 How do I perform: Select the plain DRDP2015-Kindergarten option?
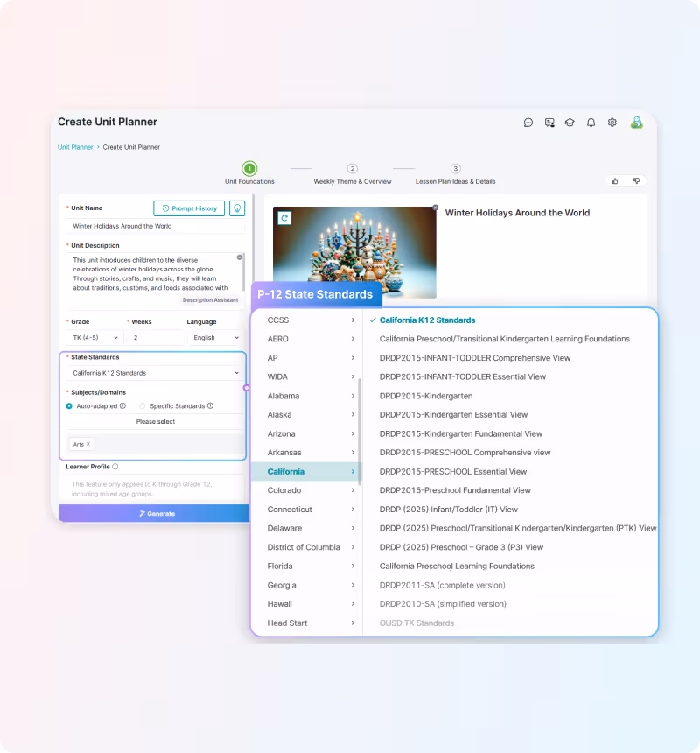pos(426,396)
